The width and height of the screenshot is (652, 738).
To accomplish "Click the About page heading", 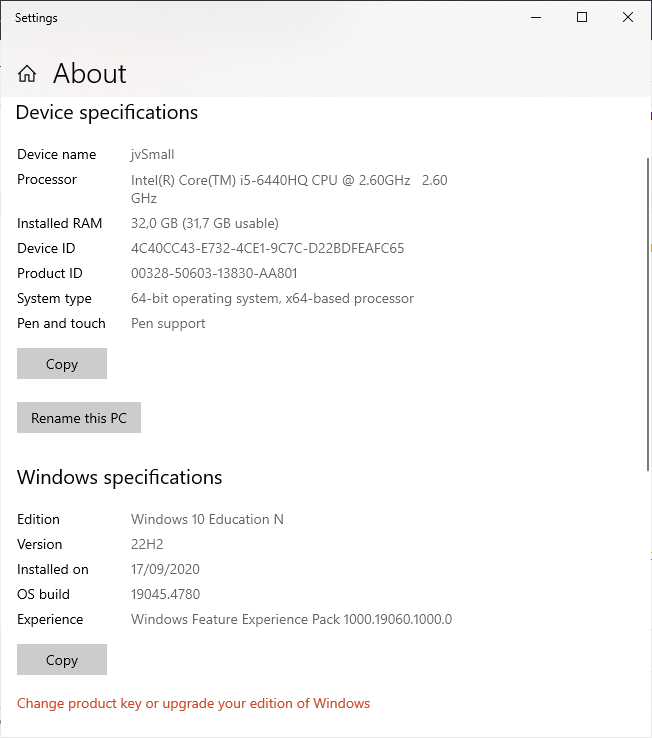I will pyautogui.click(x=90, y=74).
